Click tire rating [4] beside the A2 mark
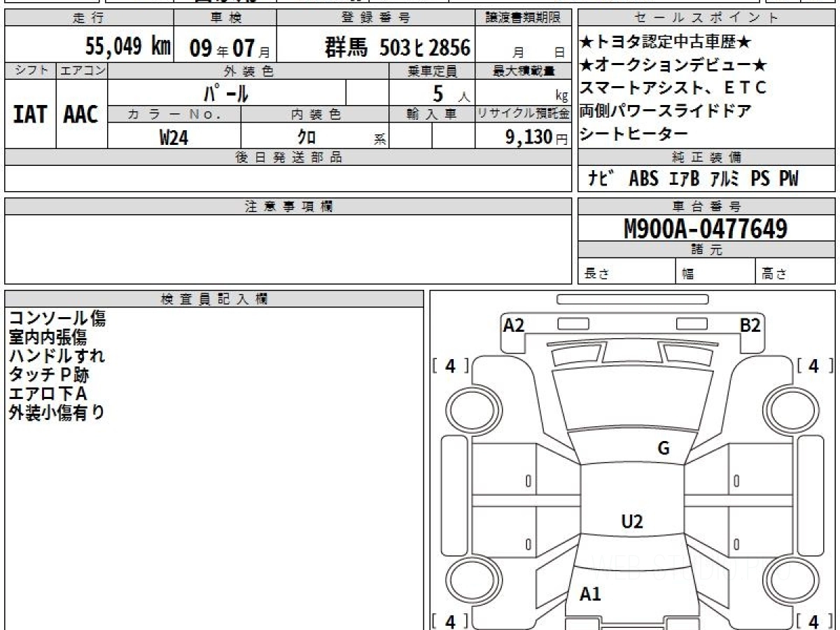840x630 pixels. [x=450, y=365]
